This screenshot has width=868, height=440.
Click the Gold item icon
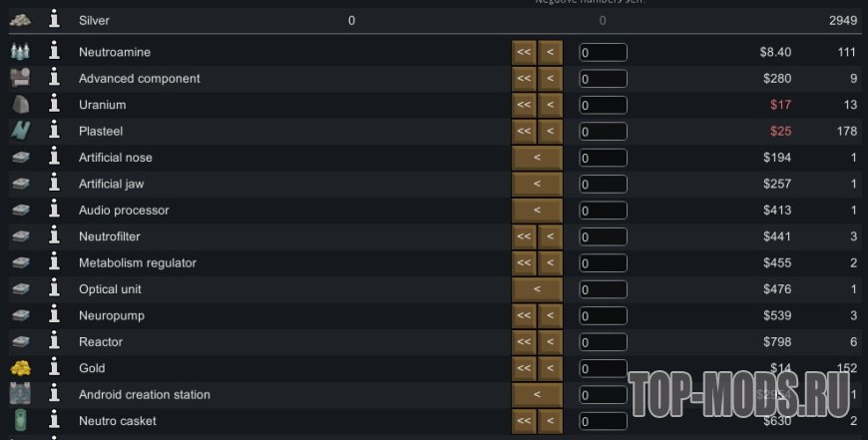pyautogui.click(x=20, y=368)
